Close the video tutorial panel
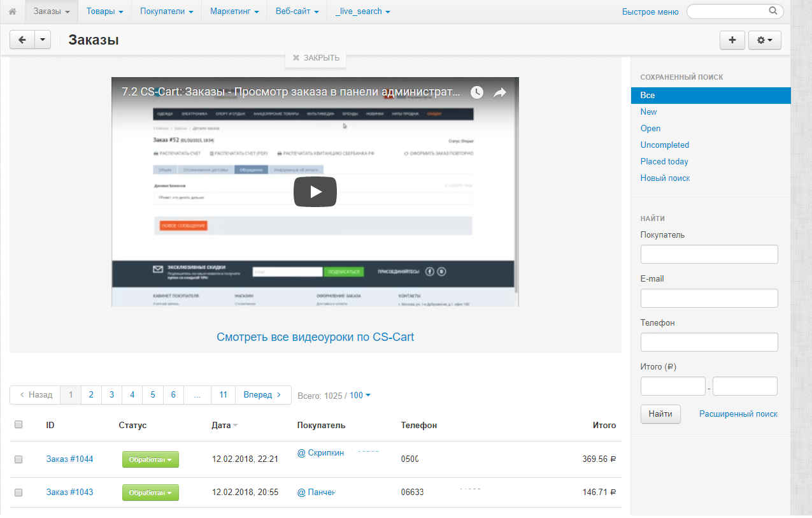Viewport: 812px width, 518px height. click(x=316, y=58)
